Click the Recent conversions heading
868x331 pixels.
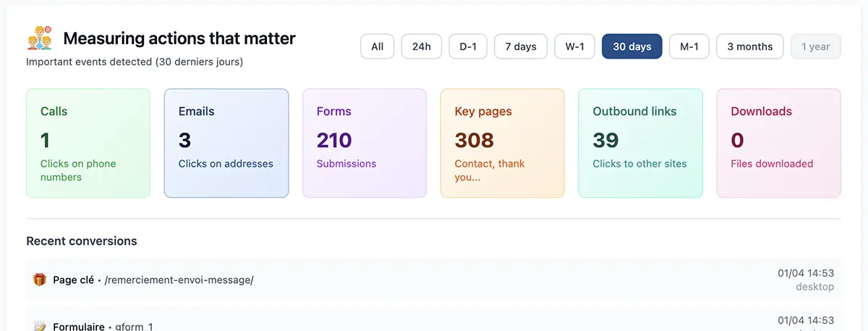82,241
